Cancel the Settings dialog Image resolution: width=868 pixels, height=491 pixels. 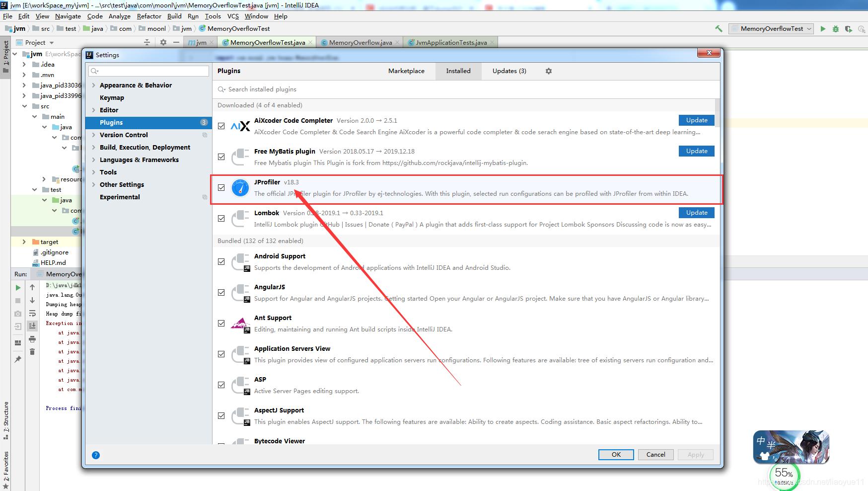655,455
